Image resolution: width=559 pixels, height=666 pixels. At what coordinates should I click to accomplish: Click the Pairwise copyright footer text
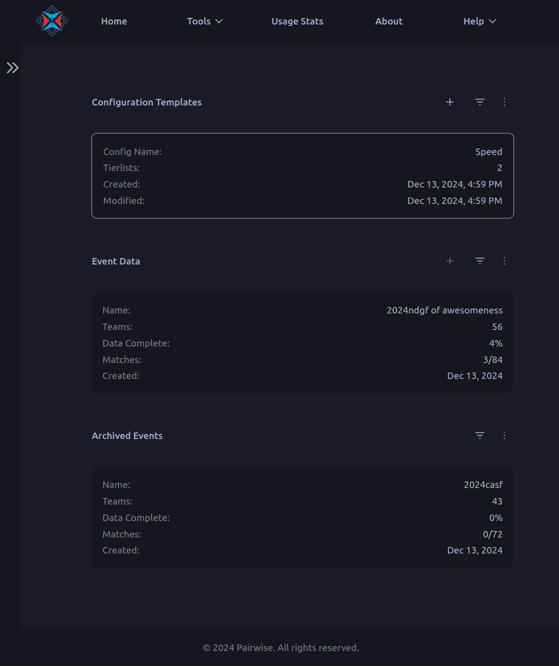coord(281,648)
